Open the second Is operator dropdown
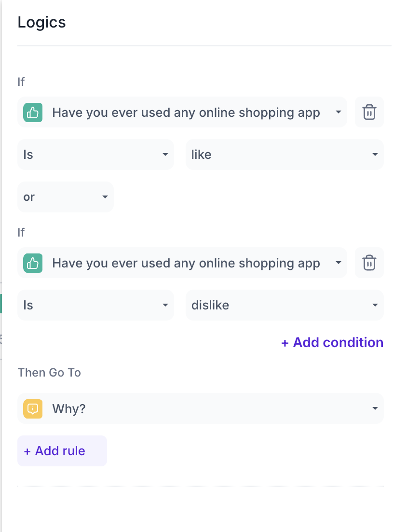The width and height of the screenshot is (407, 532). pyautogui.click(x=95, y=305)
